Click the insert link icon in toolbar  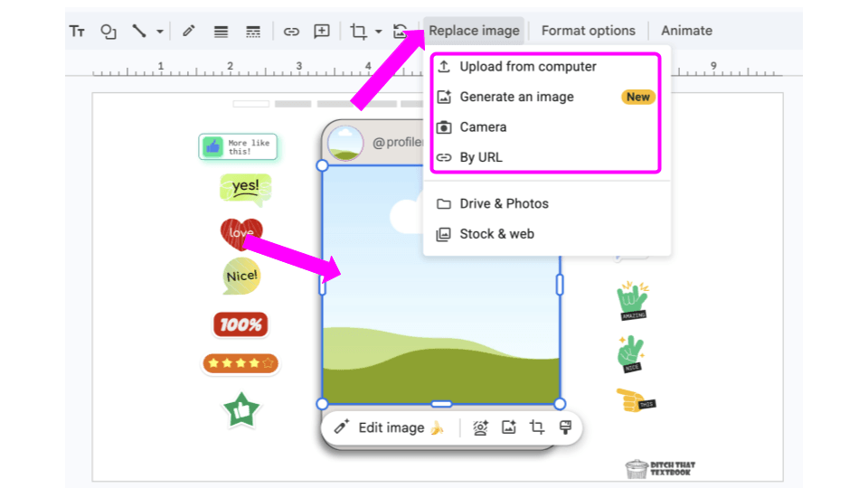coord(291,32)
